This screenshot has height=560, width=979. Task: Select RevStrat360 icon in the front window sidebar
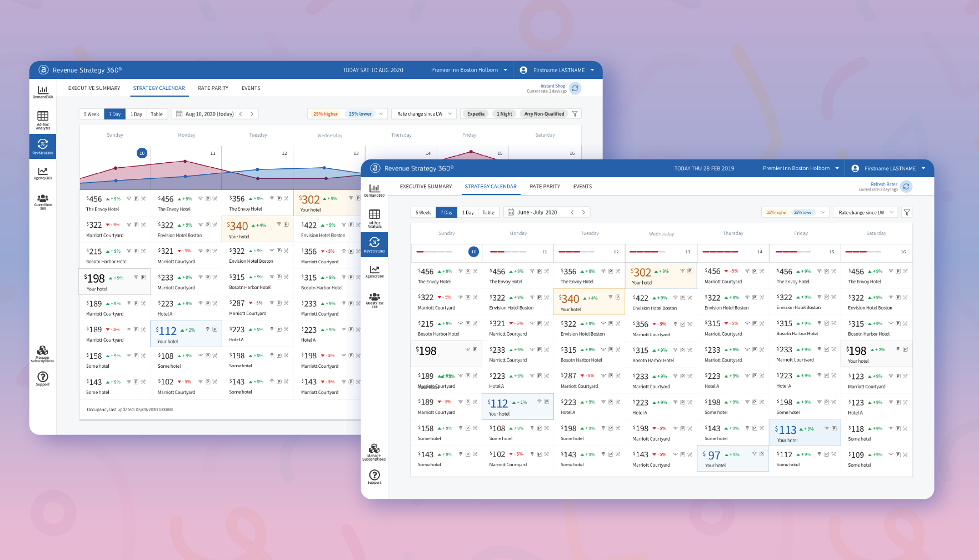click(374, 244)
